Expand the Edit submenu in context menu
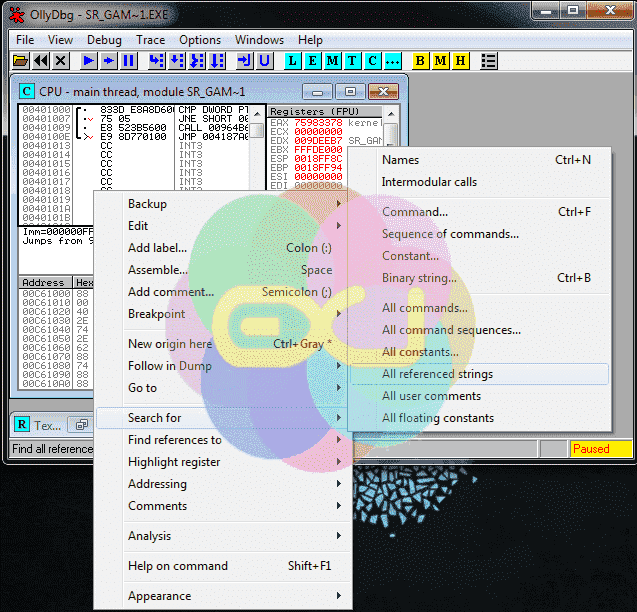 223,226
